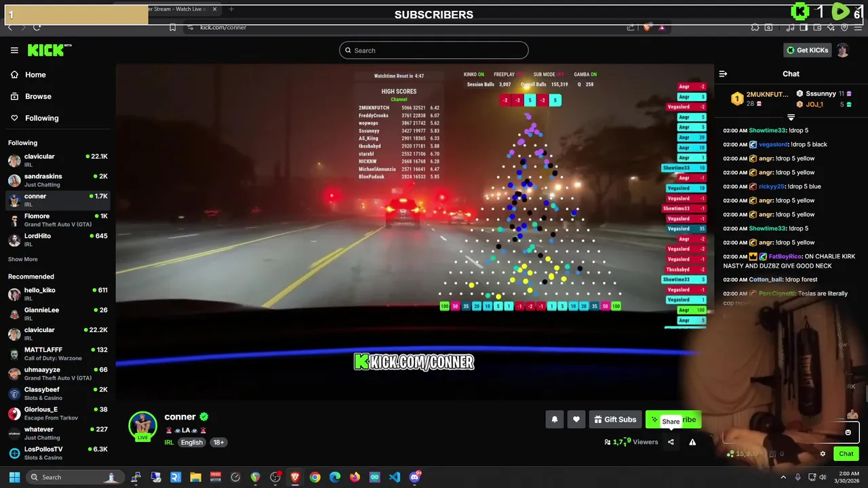Image resolution: width=868 pixels, height=488 pixels.
Task: Open browser extensions puzzle icon
Action: (x=755, y=27)
